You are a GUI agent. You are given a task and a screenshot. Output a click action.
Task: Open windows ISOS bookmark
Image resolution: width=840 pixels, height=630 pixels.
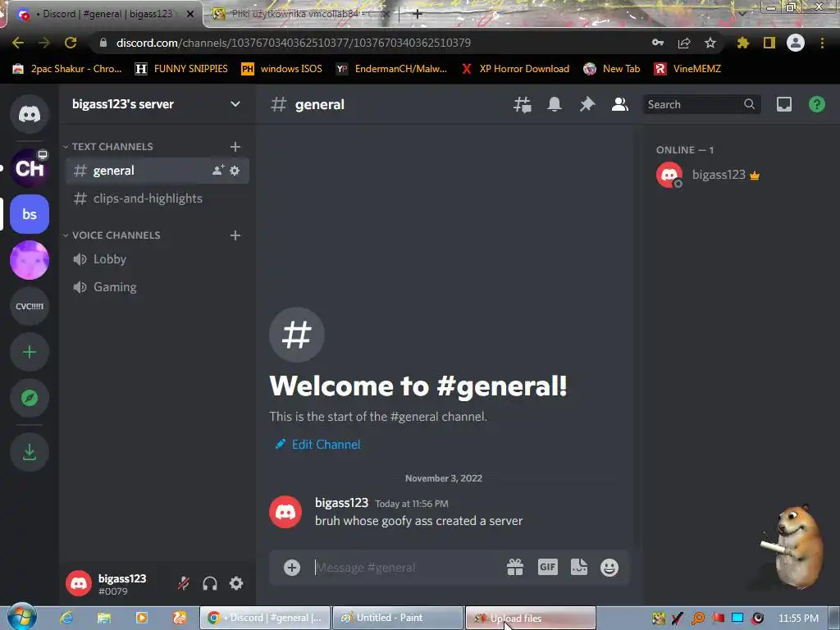[282, 69]
